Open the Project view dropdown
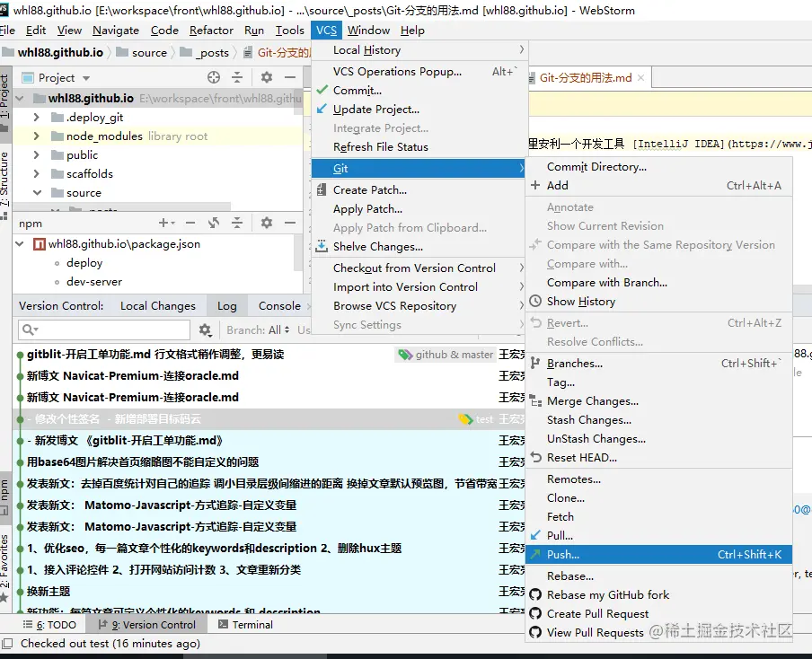Screen dimensions: 812x659 [x=86, y=77]
